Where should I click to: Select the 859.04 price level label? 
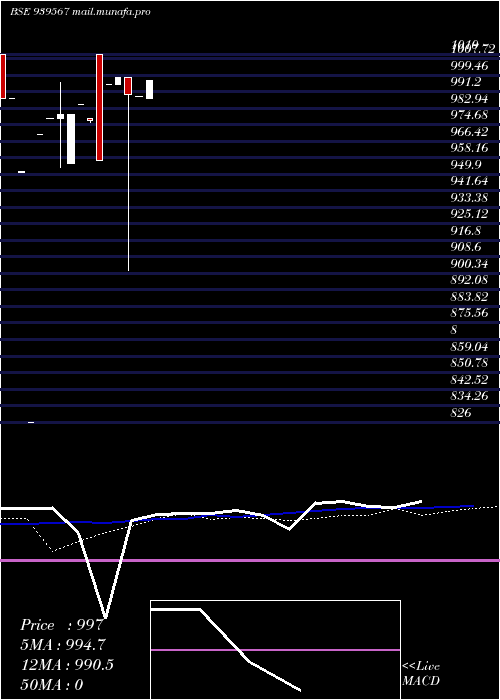pyautogui.click(x=469, y=347)
